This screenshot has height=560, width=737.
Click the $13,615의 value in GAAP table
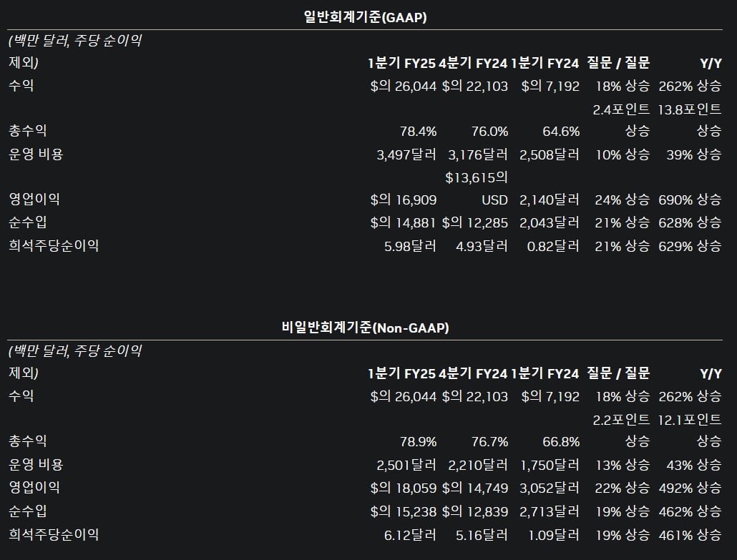pos(477,177)
